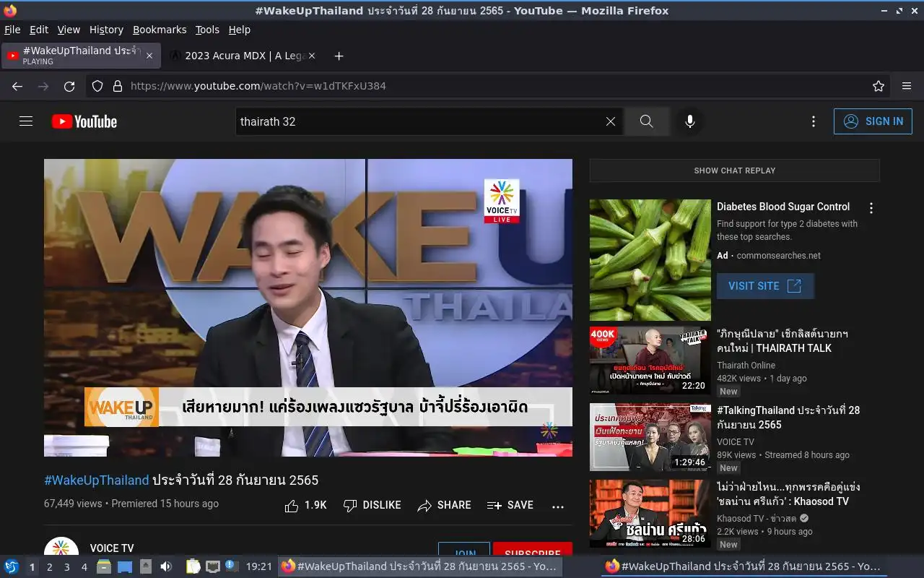Click the VOICE TV channel avatar

point(61,548)
